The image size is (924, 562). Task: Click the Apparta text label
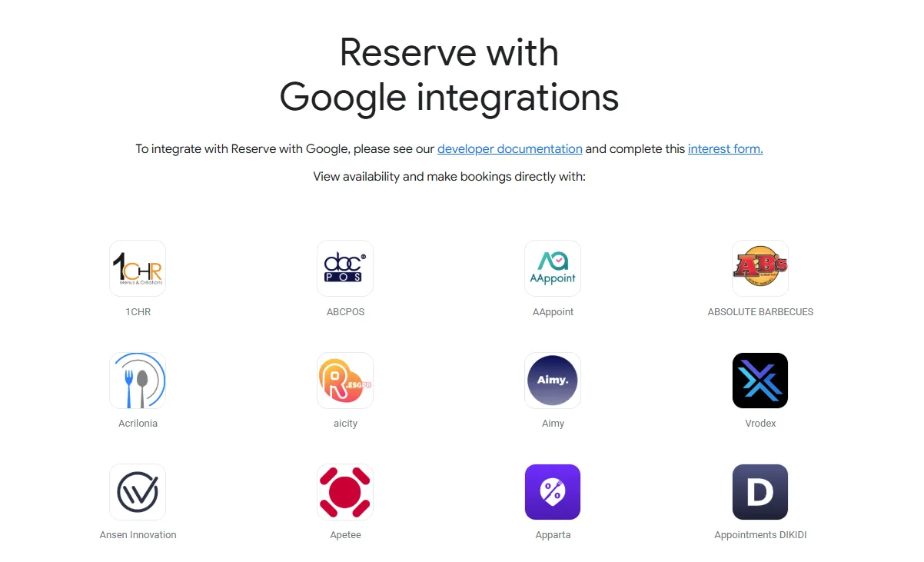pos(553,535)
